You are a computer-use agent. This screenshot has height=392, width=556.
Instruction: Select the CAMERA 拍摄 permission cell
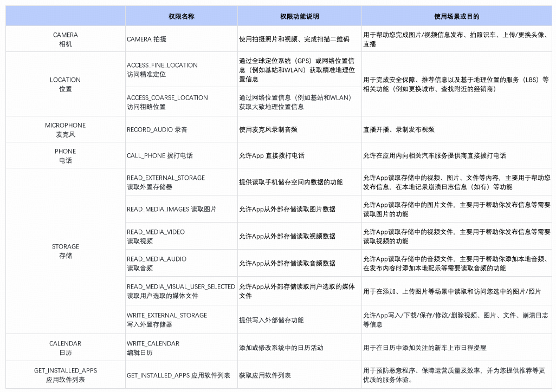[x=181, y=40]
